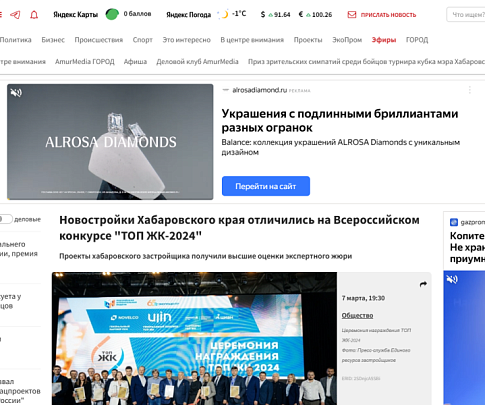Screen dimensions: 485x405
Task: Unmute the Gazprom video ad on the right
Action: click(x=452, y=279)
